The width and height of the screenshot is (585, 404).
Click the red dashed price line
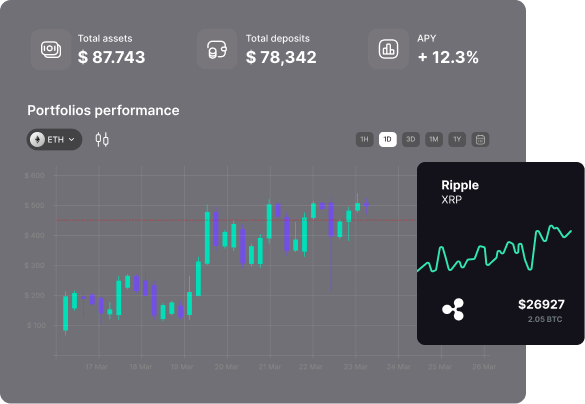(x=236, y=220)
